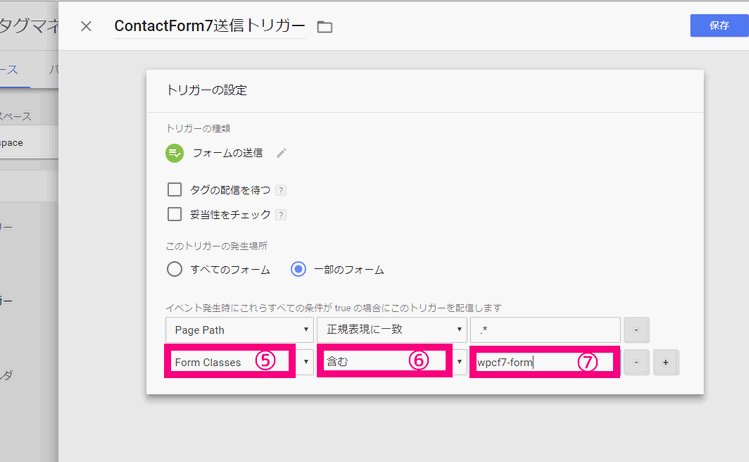This screenshot has height=462, width=749.
Task: Click the フォームの送信 trigger type label
Action: pos(227,153)
